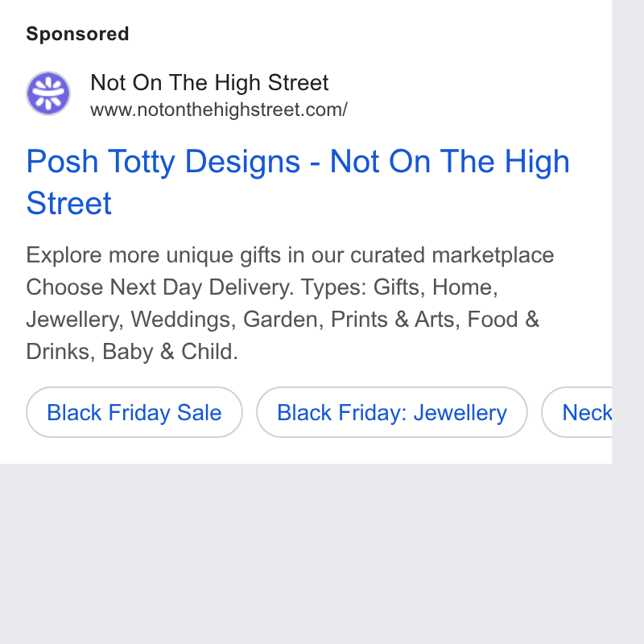Screen dimensions: 644x644
Task: Click Not On The High in headline's first line
Action: pyautogui.click(x=450, y=162)
